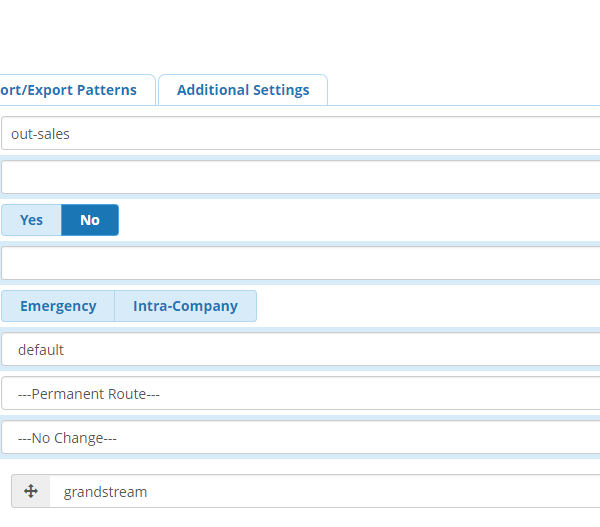Switch to the Import/Export Patterns tab
Viewport: 600px width, 527px height.
[x=70, y=90]
